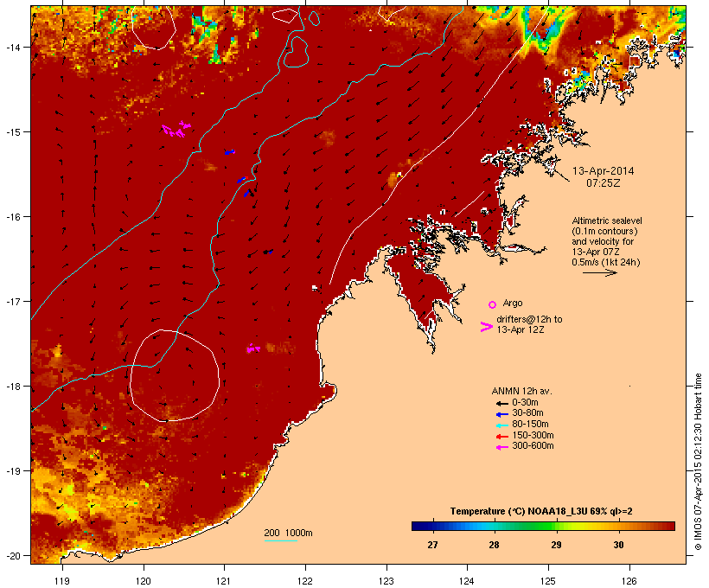This screenshot has height=588, width=709.
Task: Click the 0.5m/s velocity scale arrow
Action: (599, 272)
